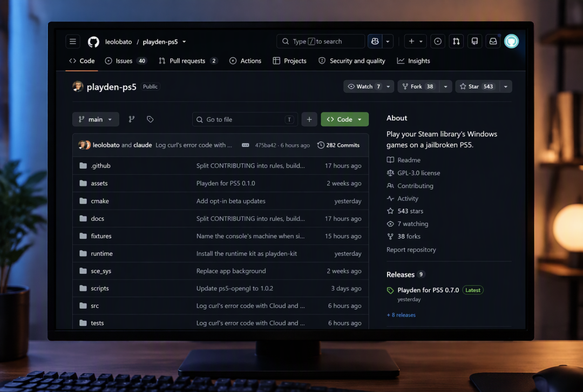583x392 pixels.
Task: Open the Fork options dropdown arrow
Action: pos(445,86)
